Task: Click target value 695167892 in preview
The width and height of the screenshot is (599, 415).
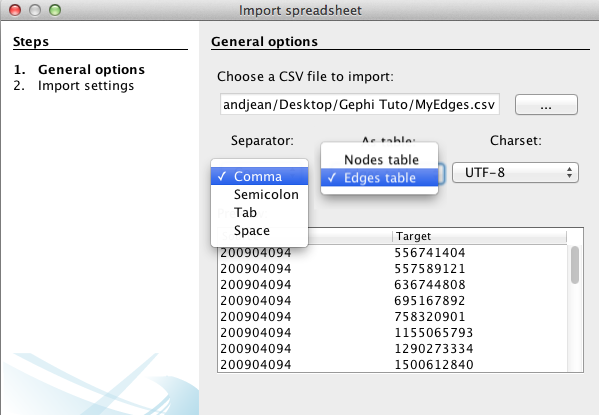Action: (x=429, y=301)
